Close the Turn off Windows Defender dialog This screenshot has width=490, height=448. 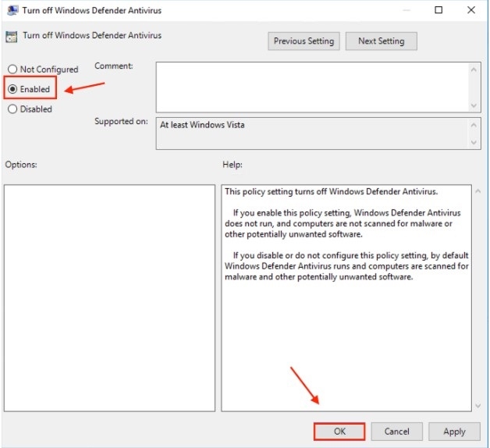[470, 10]
